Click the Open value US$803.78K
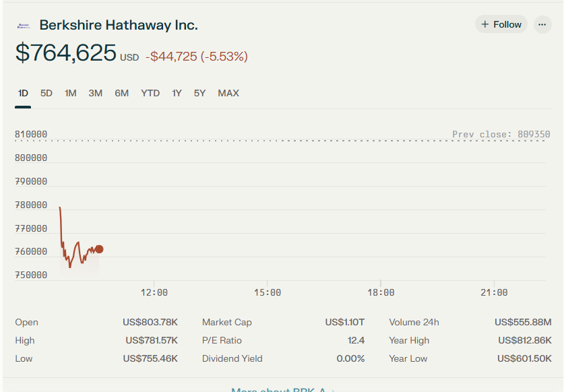The height and width of the screenshot is (392, 564). (x=150, y=322)
